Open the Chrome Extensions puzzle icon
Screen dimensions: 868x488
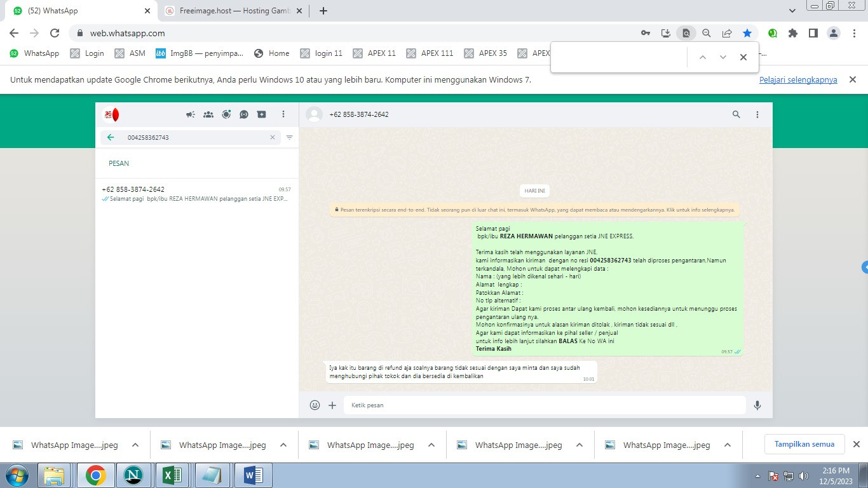tap(793, 33)
